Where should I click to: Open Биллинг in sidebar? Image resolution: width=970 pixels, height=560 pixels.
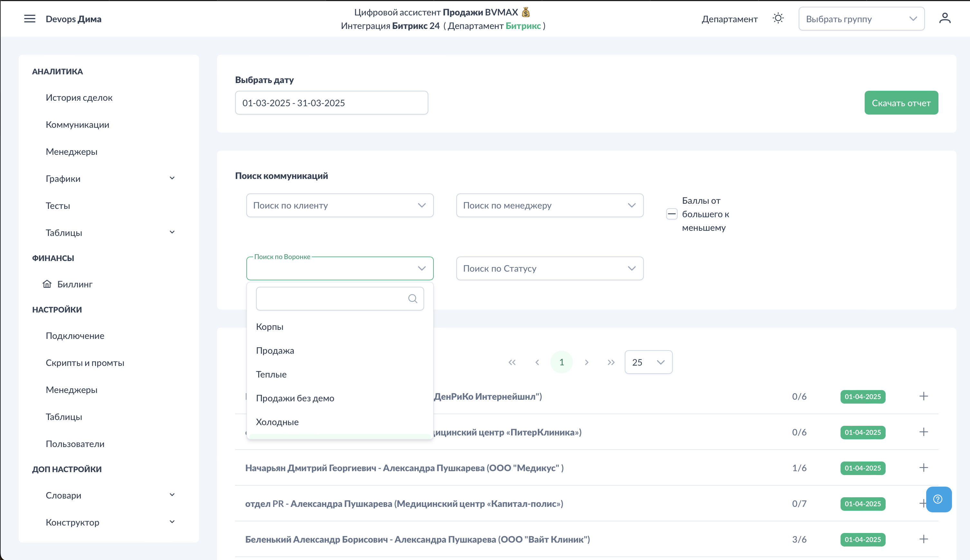(x=75, y=284)
